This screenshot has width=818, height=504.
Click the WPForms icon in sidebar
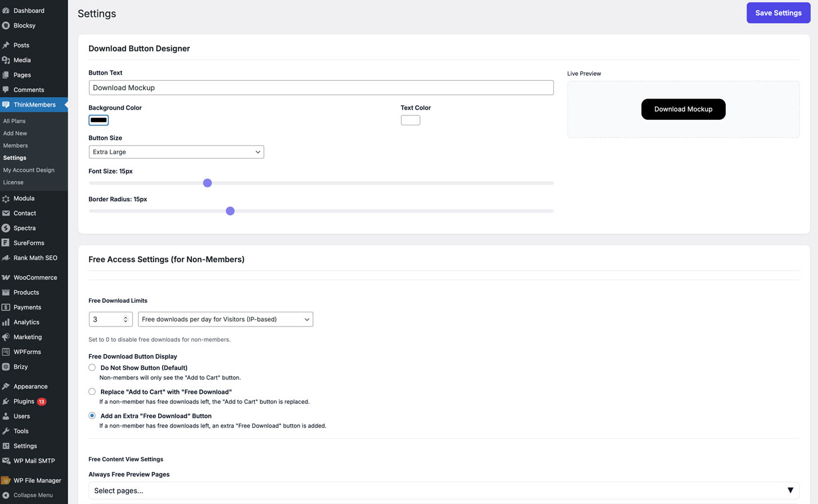(6, 352)
